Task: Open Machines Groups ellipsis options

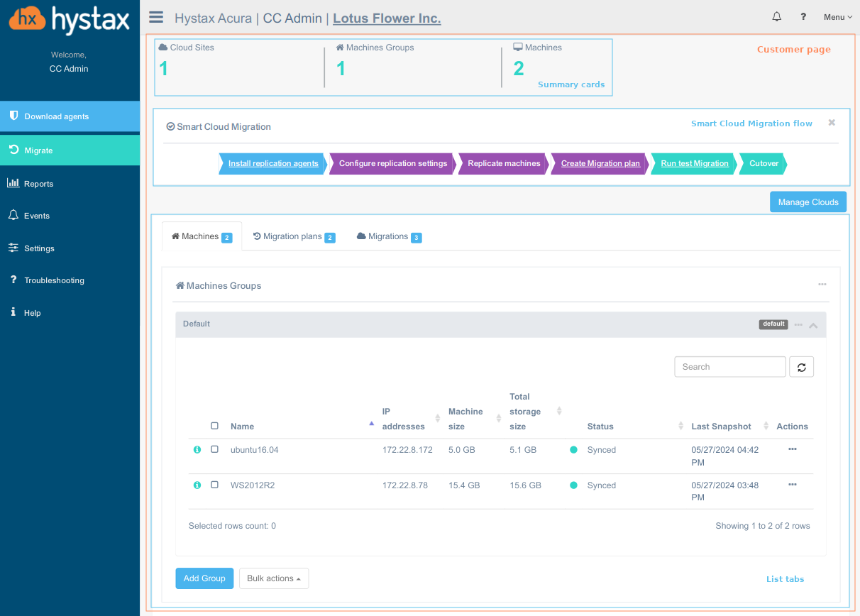Action: tap(822, 285)
